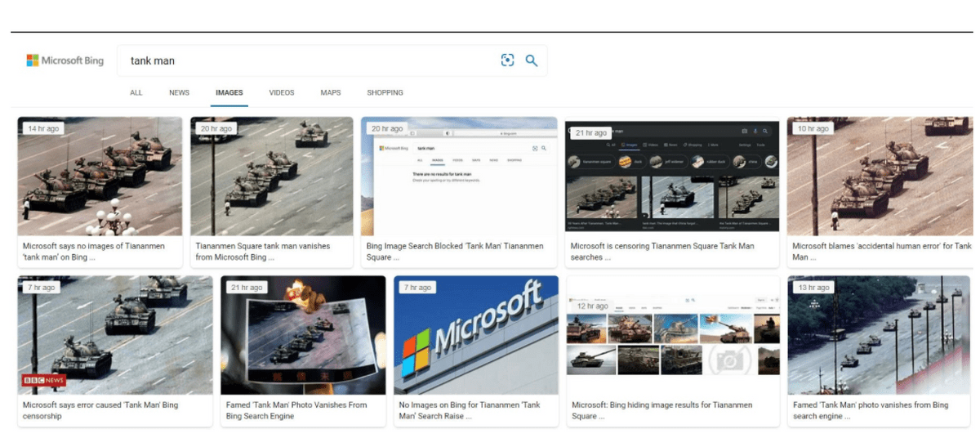
Task: Open thumbnail above 'Tiananmen Square tank man vanishes'
Action: 272,177
